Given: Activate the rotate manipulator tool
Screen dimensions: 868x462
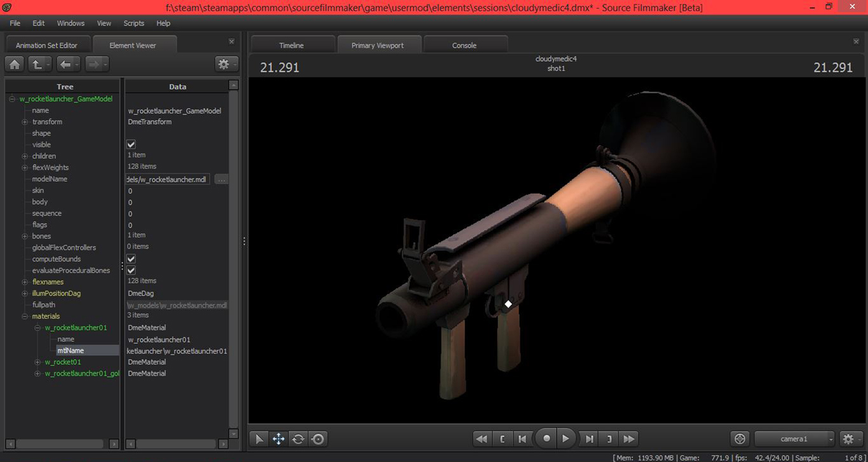Looking at the screenshot, I should (298, 438).
